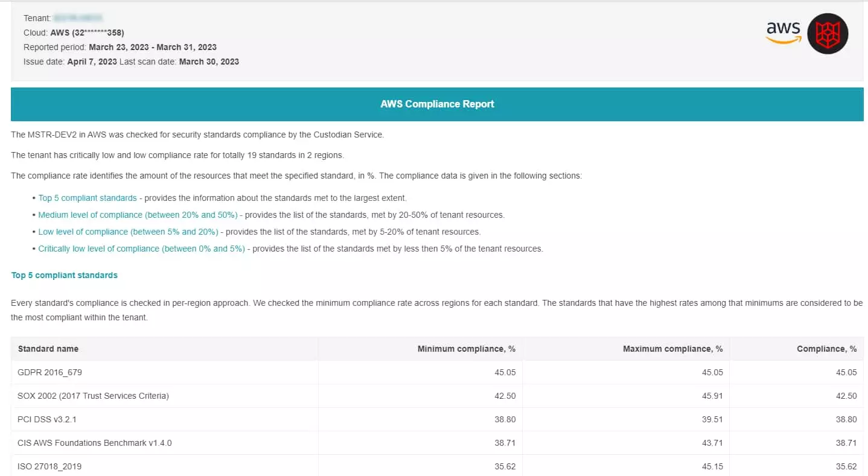Viewport: 868px width, 476px height.
Task: Click the 19 standards in 2 regions sentence
Action: point(177,155)
